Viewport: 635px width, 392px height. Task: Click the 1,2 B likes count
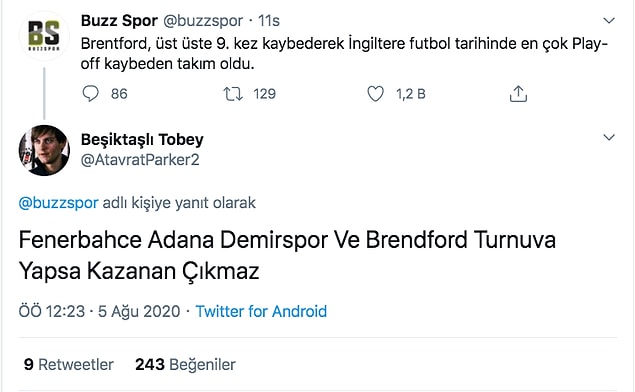(411, 94)
